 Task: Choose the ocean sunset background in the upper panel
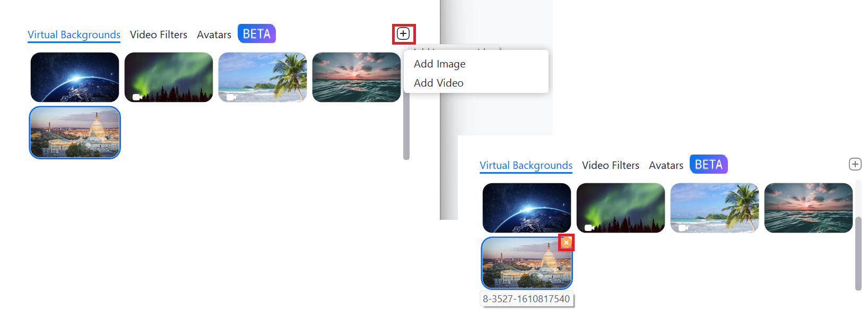tap(357, 77)
